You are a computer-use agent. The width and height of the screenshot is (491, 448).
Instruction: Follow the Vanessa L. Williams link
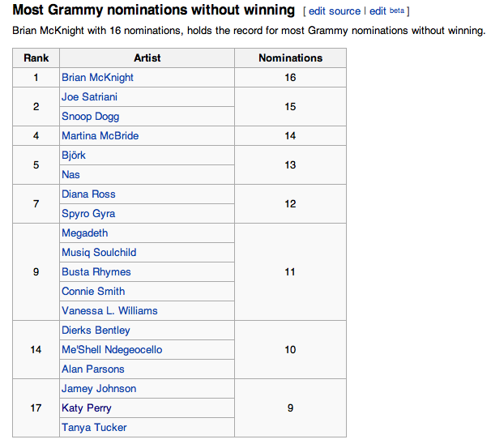[x=109, y=310]
